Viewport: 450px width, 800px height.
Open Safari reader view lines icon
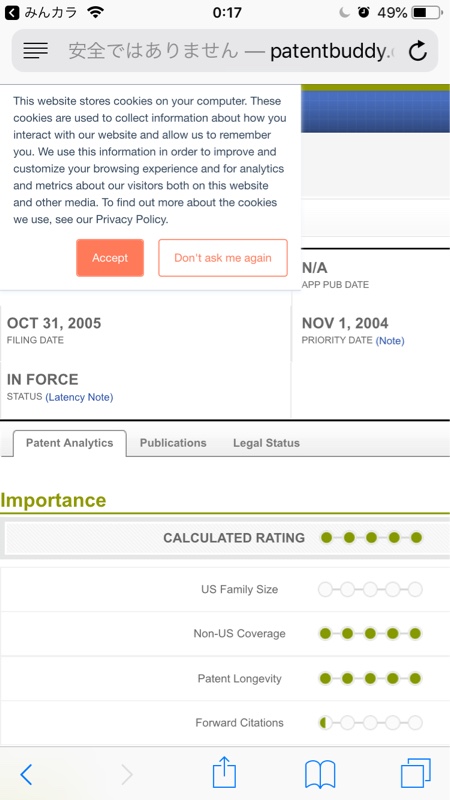[x=35, y=51]
